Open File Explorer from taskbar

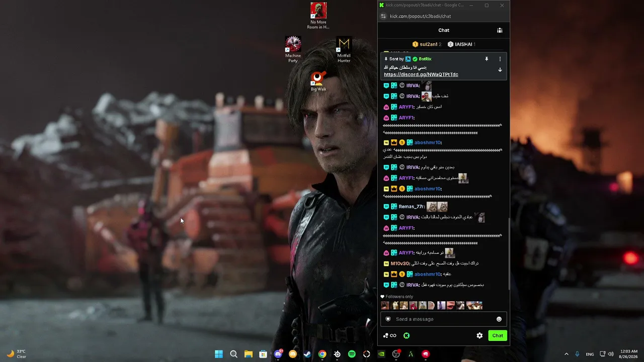point(249,354)
